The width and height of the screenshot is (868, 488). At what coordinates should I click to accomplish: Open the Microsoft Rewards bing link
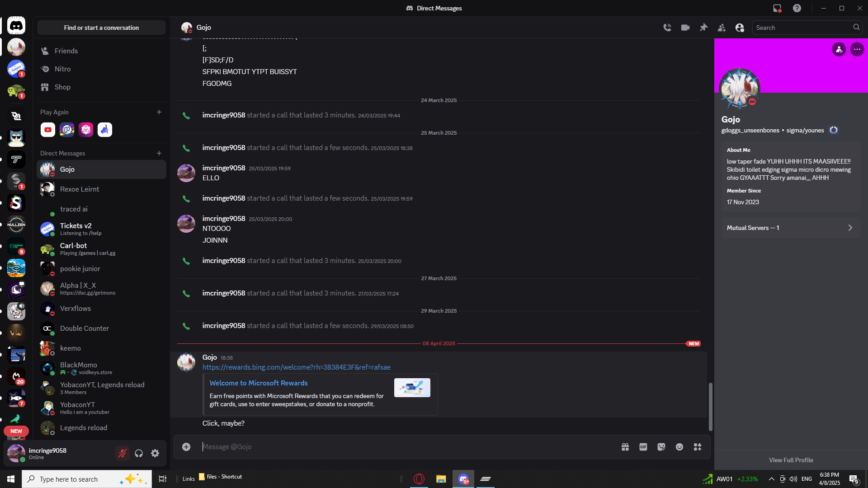pos(296,367)
